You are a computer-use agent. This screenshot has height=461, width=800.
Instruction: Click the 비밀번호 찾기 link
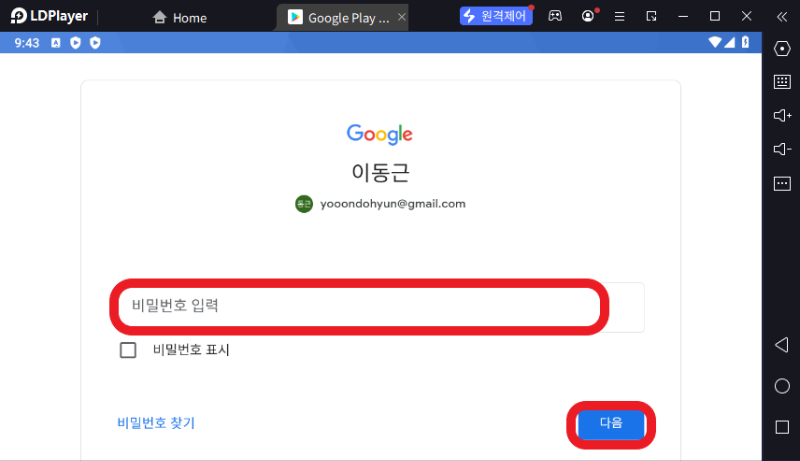(x=156, y=423)
